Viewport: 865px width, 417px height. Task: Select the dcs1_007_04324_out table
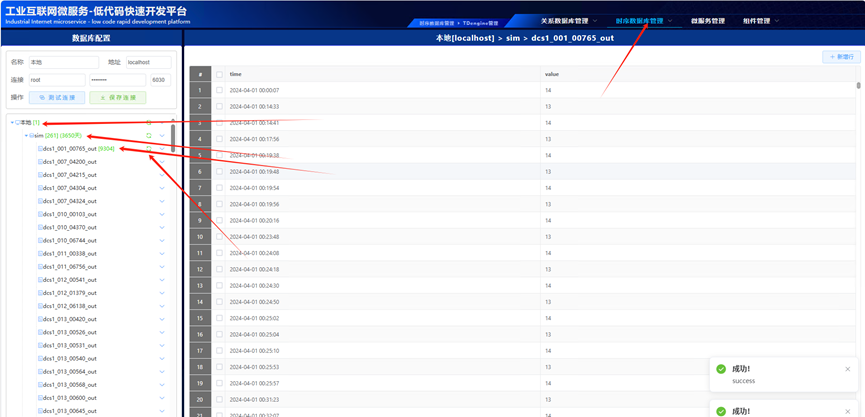(x=70, y=201)
